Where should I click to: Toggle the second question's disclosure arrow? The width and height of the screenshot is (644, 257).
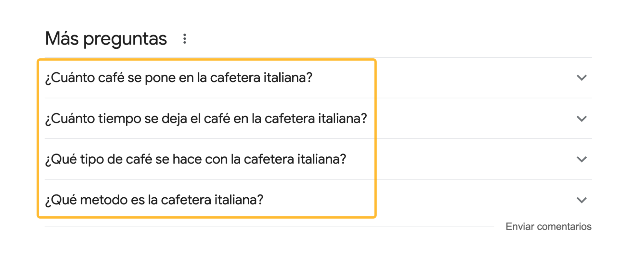pyautogui.click(x=582, y=118)
